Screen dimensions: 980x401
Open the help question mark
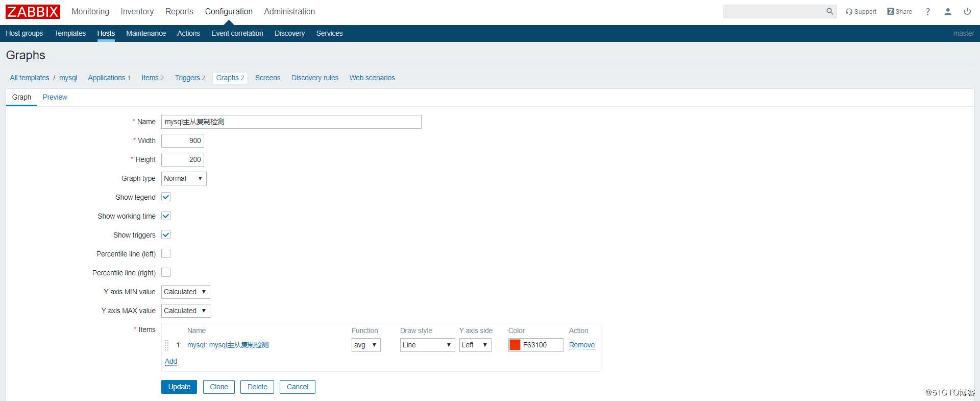[927, 11]
